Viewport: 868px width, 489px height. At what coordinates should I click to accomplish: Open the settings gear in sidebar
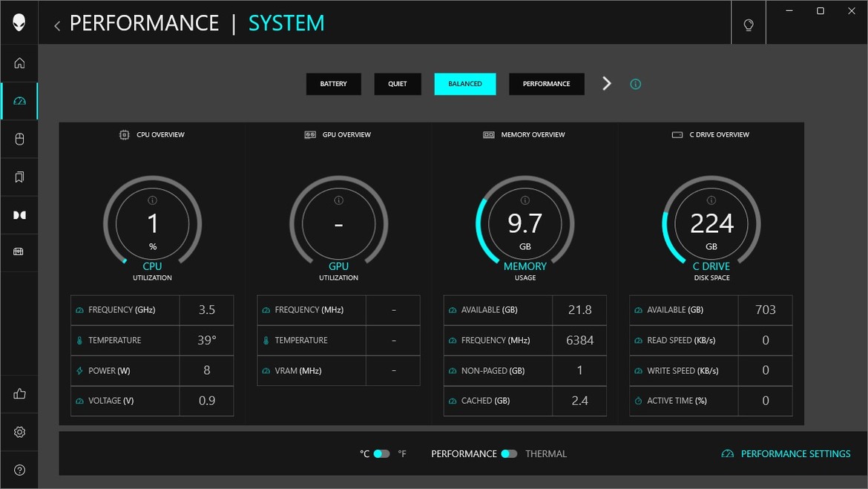[19, 432]
